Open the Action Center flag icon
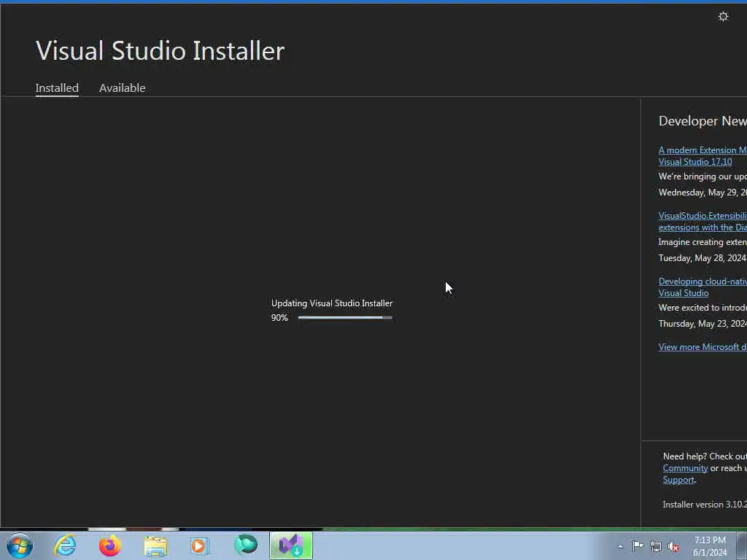Image resolution: width=747 pixels, height=560 pixels. (x=638, y=546)
